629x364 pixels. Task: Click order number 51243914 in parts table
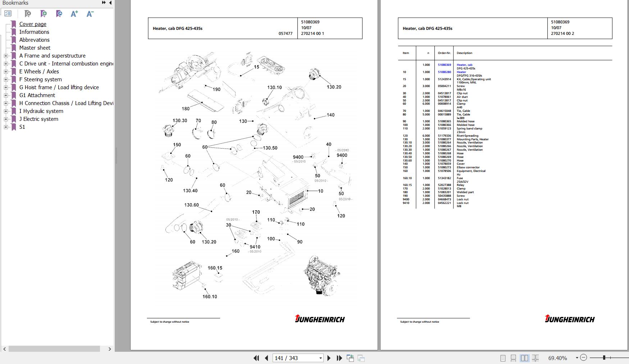click(444, 79)
